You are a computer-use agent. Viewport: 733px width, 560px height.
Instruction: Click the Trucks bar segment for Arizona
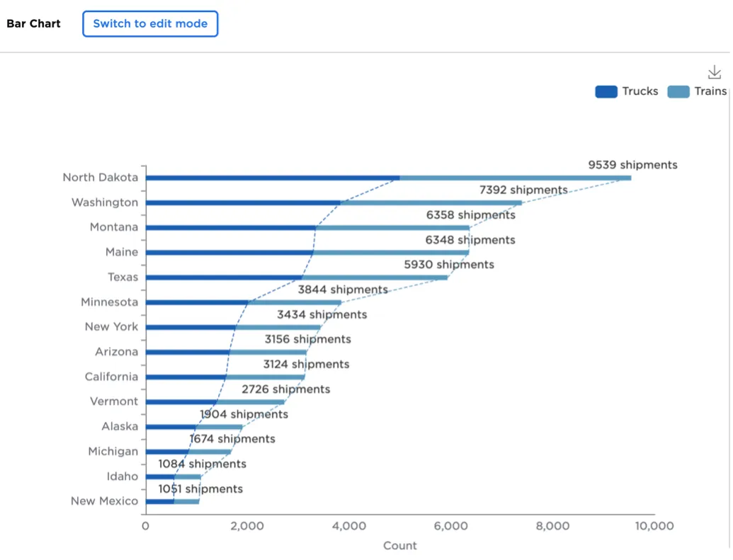coord(187,352)
